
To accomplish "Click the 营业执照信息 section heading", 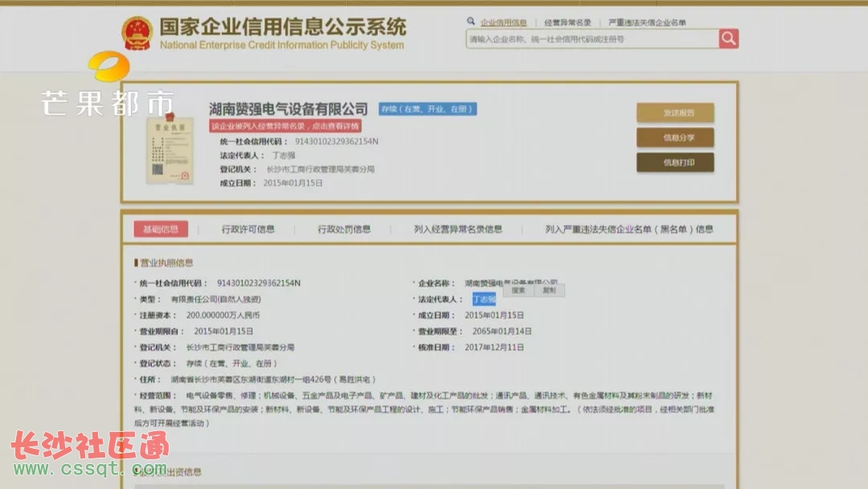I will click(166, 262).
